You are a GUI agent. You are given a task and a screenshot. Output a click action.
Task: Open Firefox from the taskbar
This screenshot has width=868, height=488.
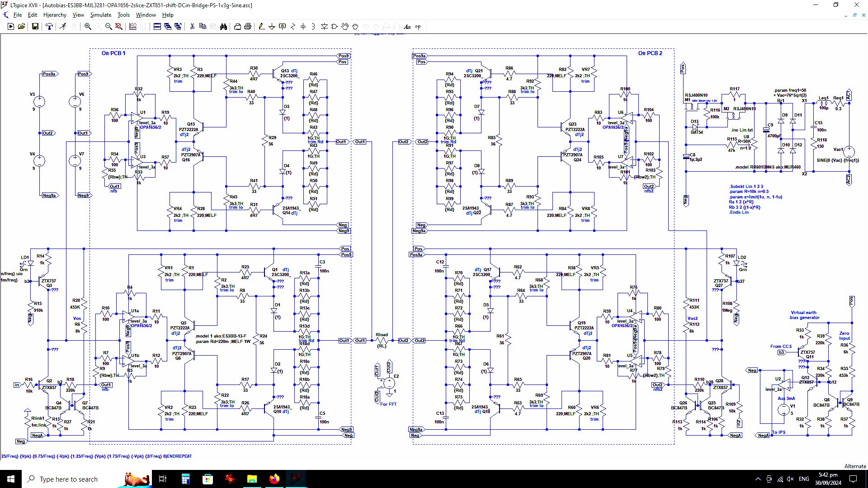click(x=274, y=479)
